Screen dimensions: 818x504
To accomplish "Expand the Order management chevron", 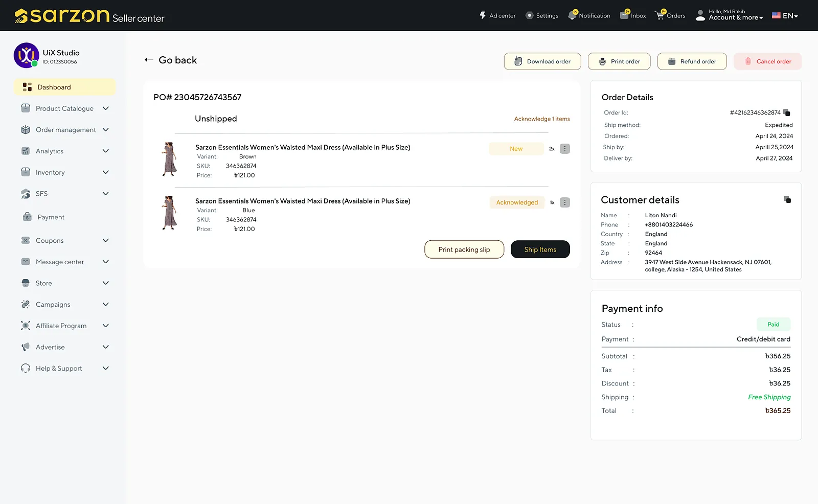I will tap(106, 130).
